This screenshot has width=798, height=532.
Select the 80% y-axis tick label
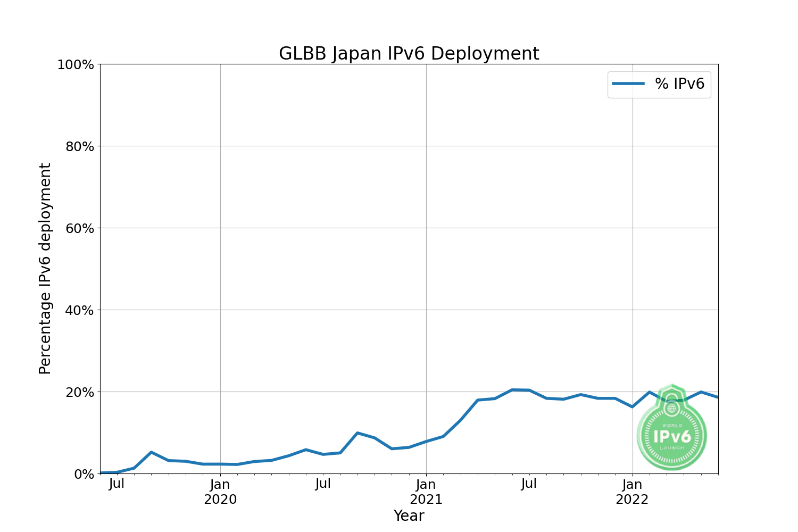tap(79, 146)
